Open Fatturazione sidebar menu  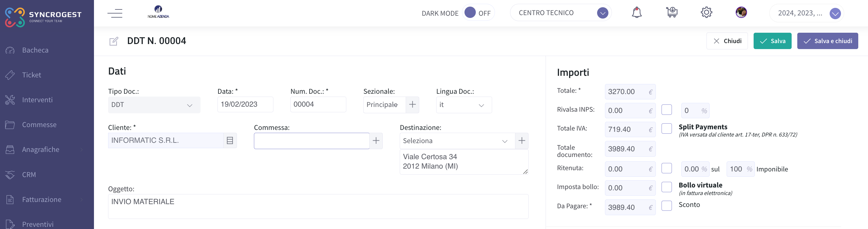pyautogui.click(x=42, y=200)
